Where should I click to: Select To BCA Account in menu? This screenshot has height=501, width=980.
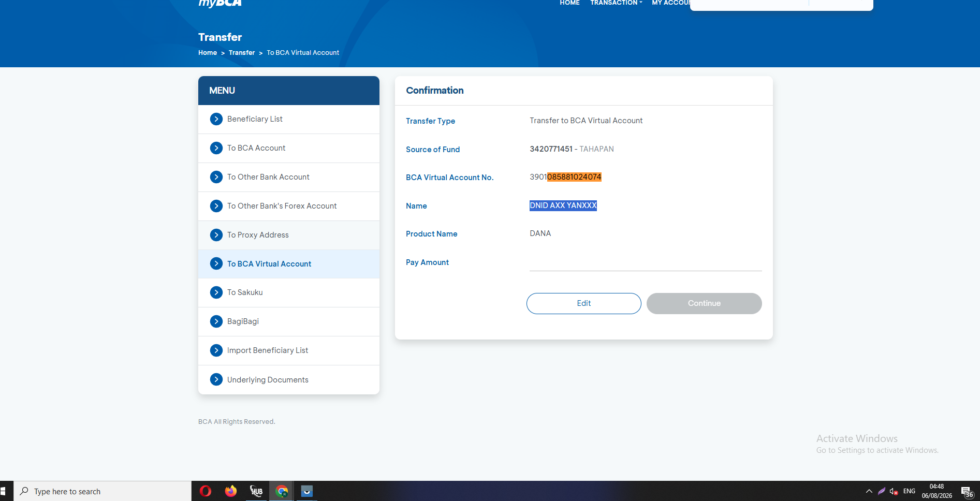tap(289, 148)
